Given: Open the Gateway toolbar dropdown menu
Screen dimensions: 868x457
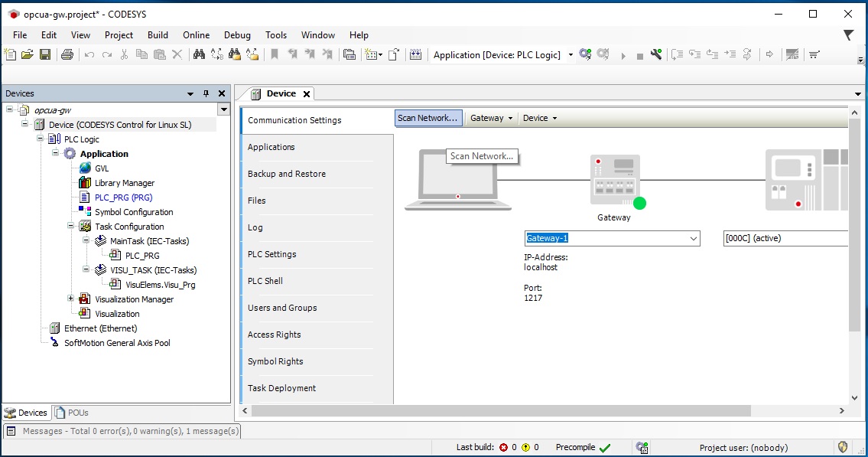Looking at the screenshot, I should coord(492,118).
